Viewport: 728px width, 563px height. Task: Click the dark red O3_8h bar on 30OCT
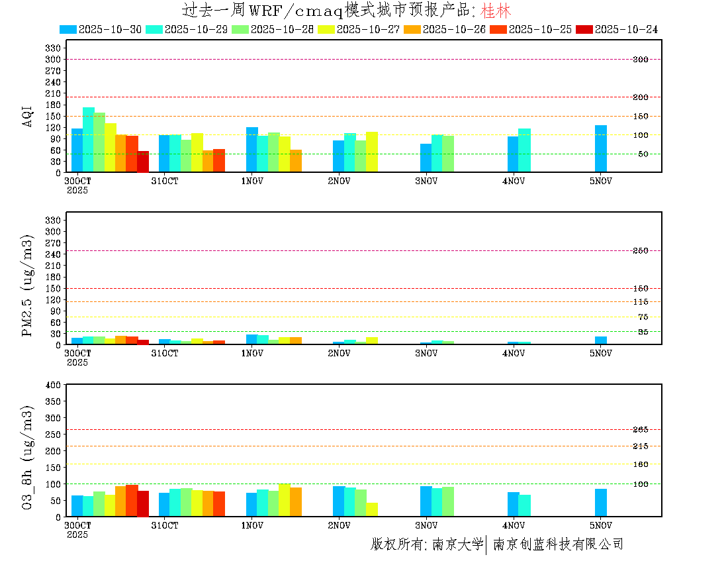(x=143, y=503)
